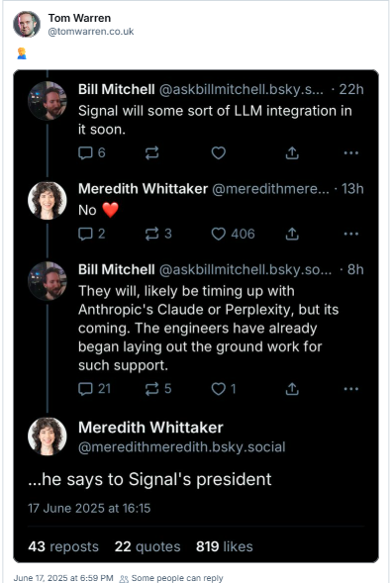View the 22 quotes list
This screenshot has height=583, width=392.
(147, 546)
